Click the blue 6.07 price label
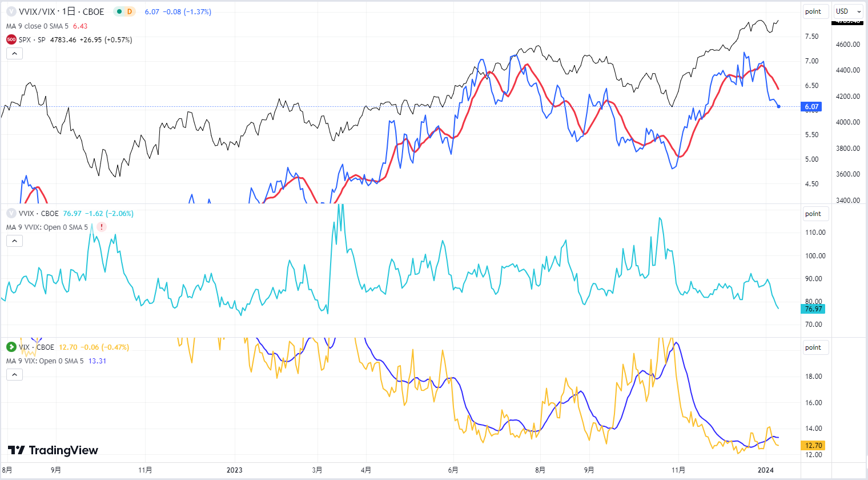Viewport: 868px width, 480px height. point(812,106)
